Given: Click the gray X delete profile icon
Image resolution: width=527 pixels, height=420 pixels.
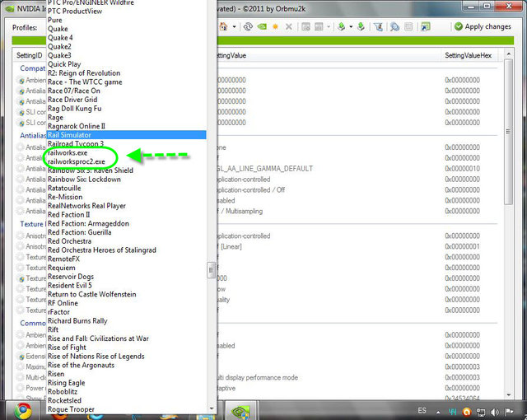Looking at the screenshot, I should coord(288,26).
